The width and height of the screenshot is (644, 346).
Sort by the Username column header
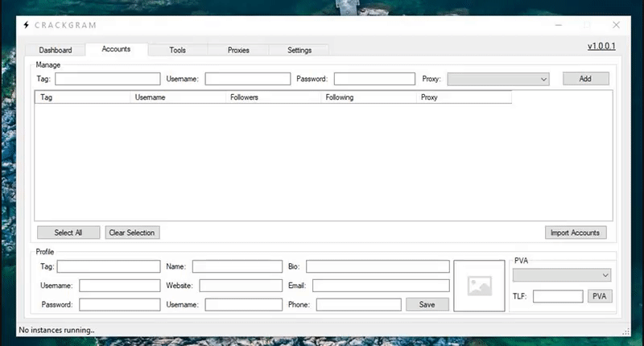click(x=178, y=97)
